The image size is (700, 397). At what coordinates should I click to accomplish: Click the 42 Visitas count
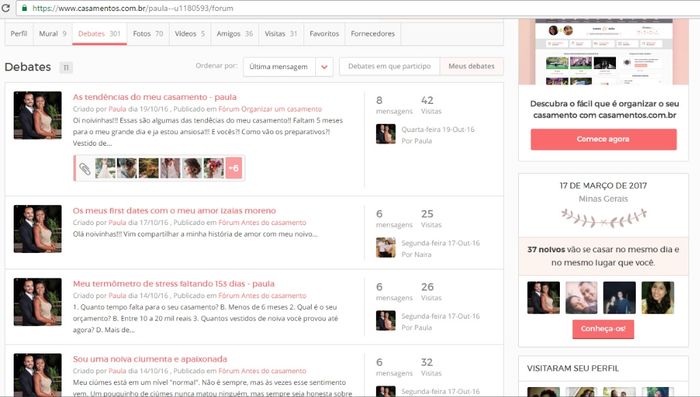tap(431, 105)
